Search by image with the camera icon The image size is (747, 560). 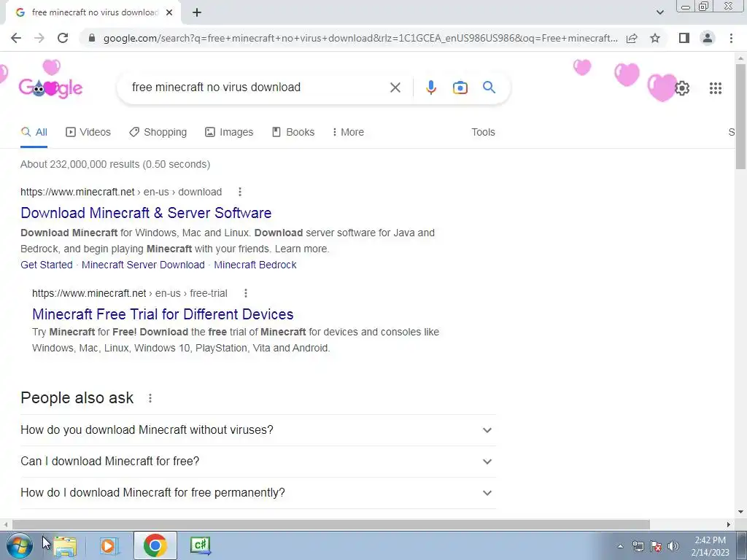tap(460, 87)
